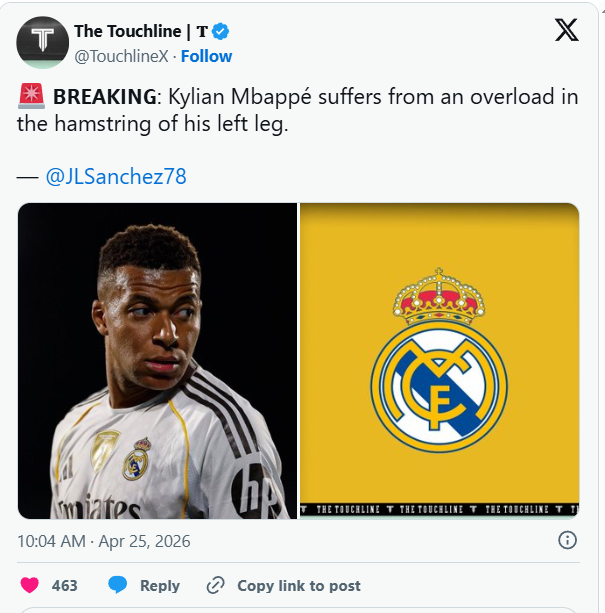Click the BREAKING tweet text body
605x613 pixels.
pos(298,110)
